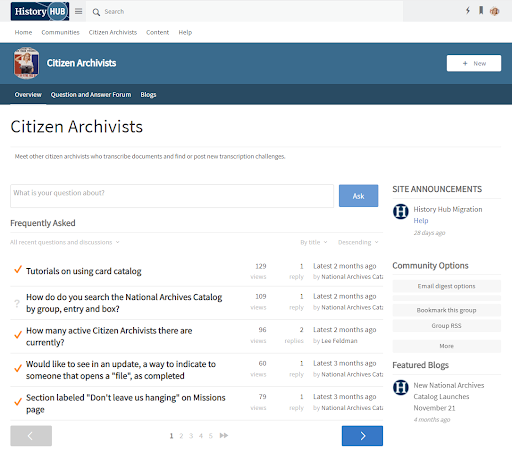Open the Citizen Archivists menu item
This screenshot has width=512, height=451.
click(113, 32)
